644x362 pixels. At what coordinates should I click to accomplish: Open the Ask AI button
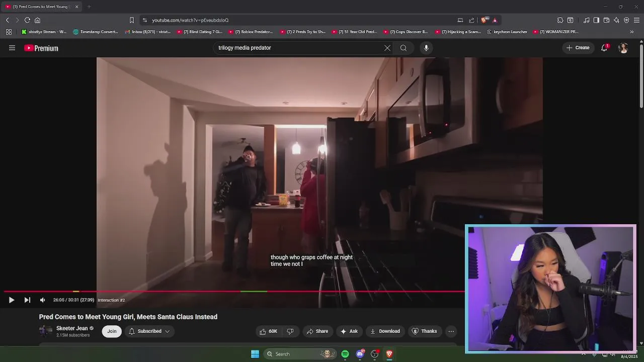tap(349, 331)
